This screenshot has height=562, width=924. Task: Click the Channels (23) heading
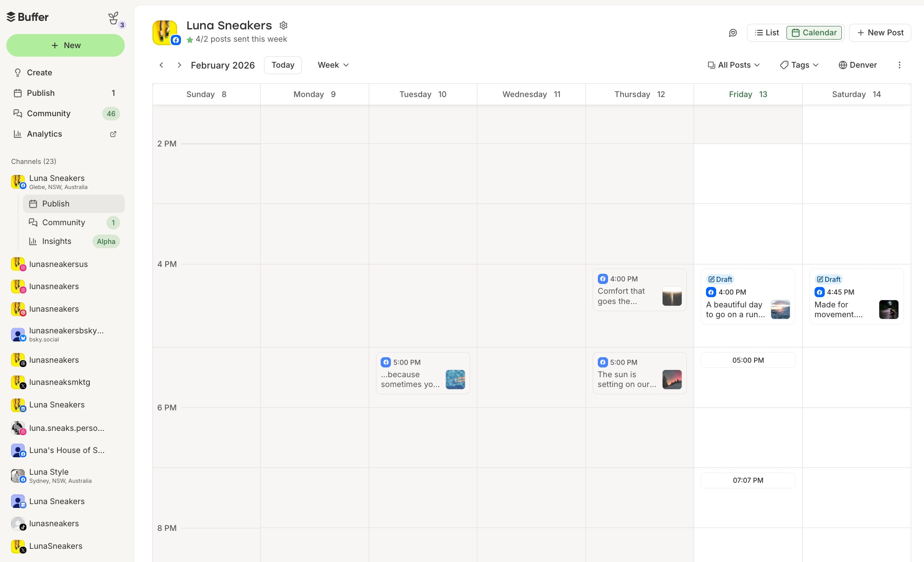(34, 162)
